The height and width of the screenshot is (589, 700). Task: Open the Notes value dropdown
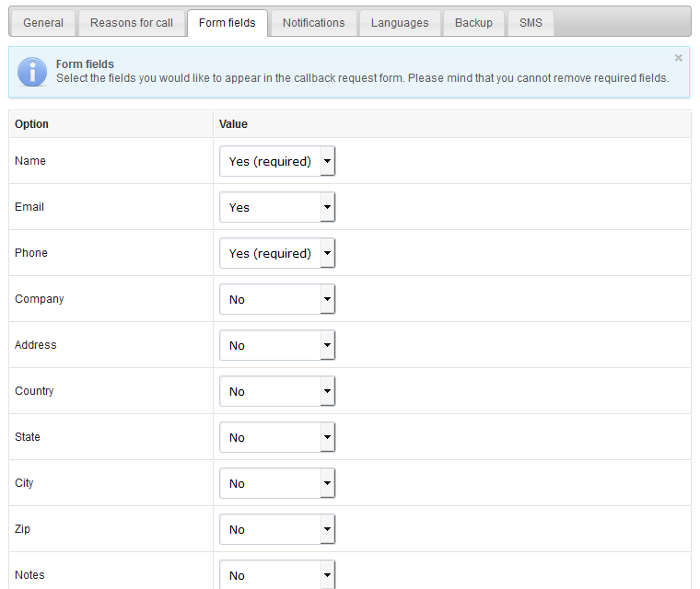[277, 575]
